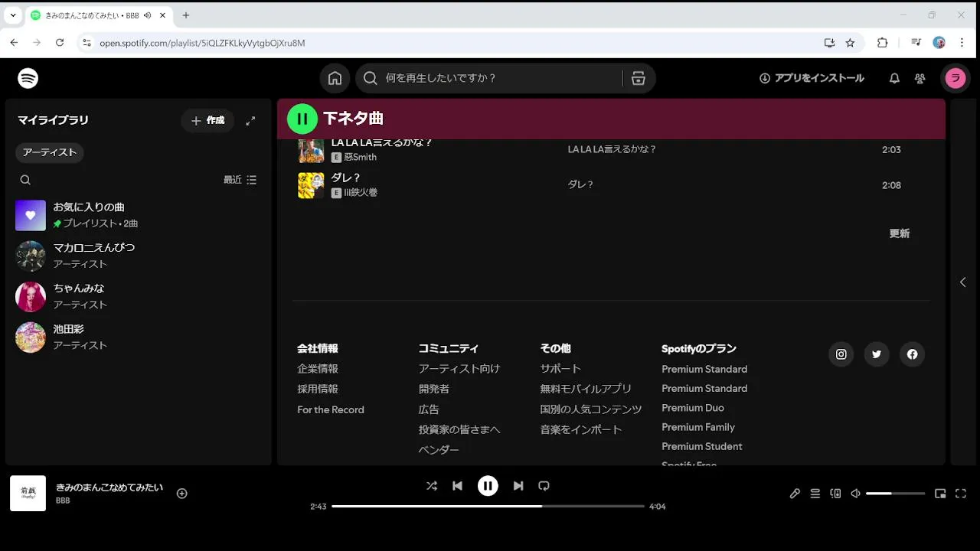Open the ダレ？ track album cover thumbnail
Viewport: 980px width, 551px height.
pos(311,185)
